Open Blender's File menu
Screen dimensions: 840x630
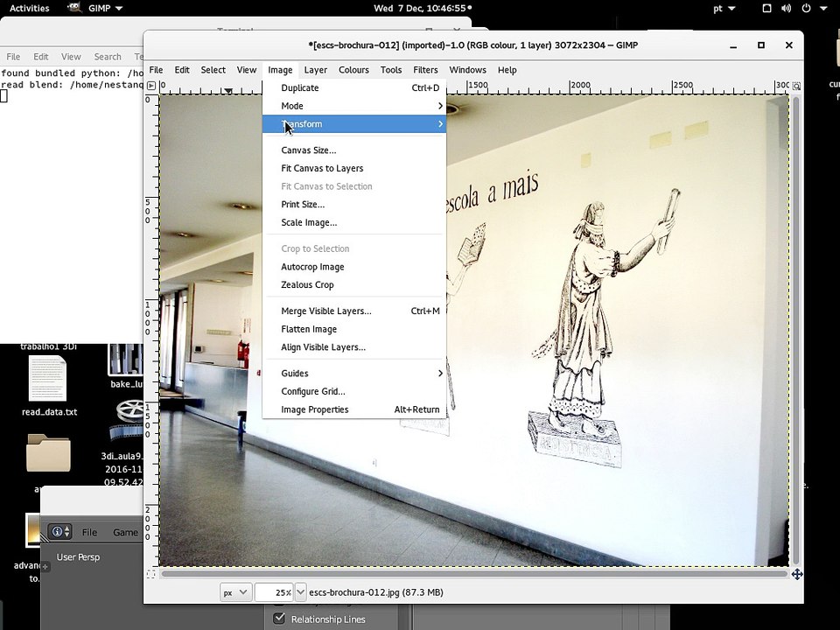click(x=89, y=533)
